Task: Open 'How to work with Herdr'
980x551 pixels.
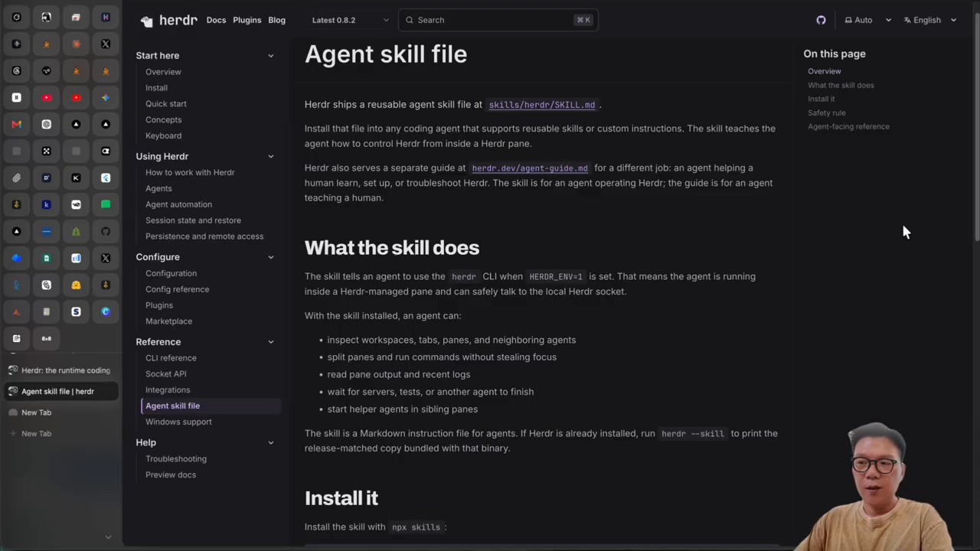Action: [x=190, y=173]
